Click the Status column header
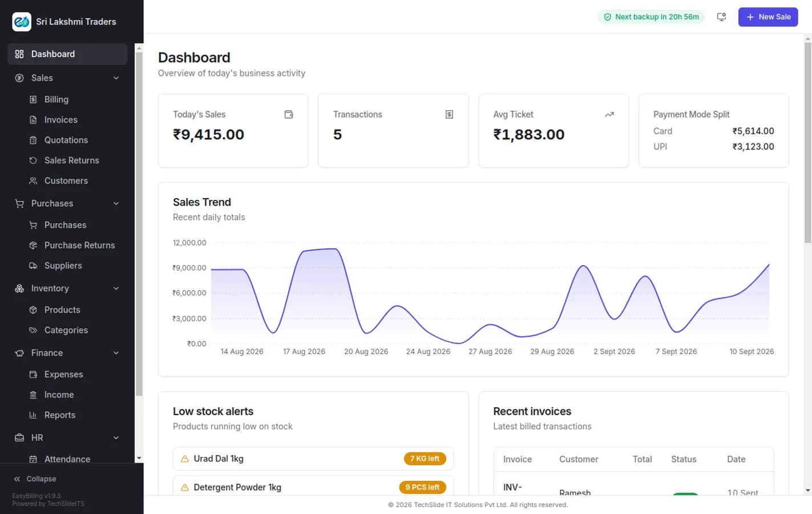The image size is (812, 514). (684, 459)
